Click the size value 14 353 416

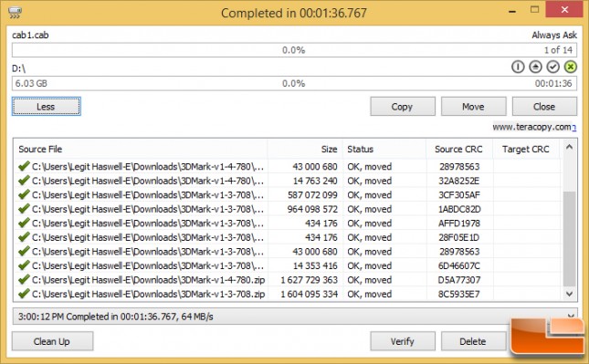315,265
